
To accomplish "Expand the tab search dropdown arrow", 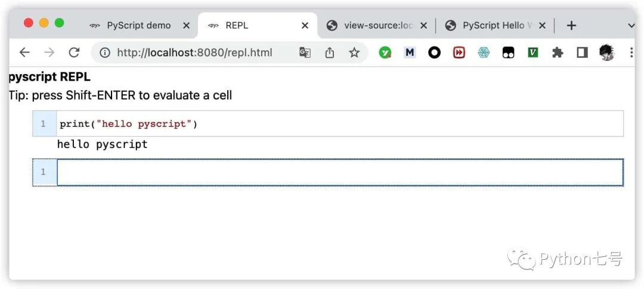I will click(631, 26).
